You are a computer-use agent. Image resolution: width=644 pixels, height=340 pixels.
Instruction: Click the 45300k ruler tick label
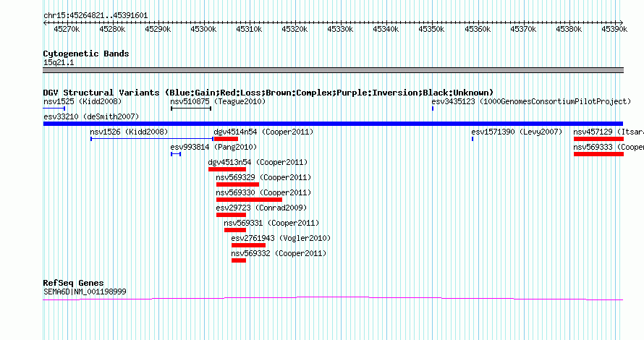203,29
